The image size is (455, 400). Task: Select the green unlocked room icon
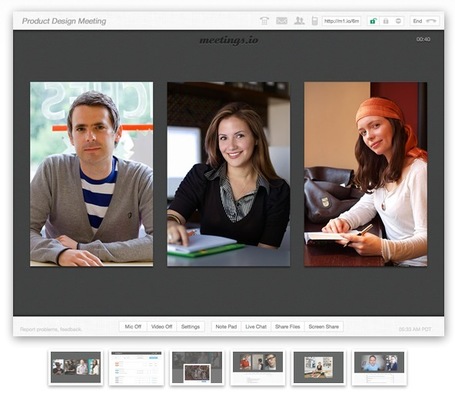coord(373,21)
